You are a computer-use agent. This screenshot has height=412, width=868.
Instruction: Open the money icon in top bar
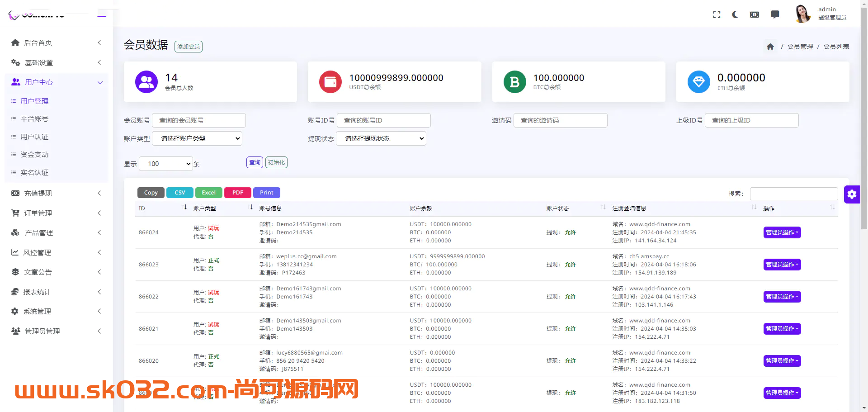[x=755, y=14]
